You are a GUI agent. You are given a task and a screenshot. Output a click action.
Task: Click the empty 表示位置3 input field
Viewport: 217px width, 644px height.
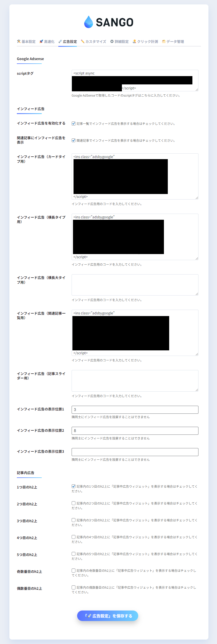[x=135, y=452]
